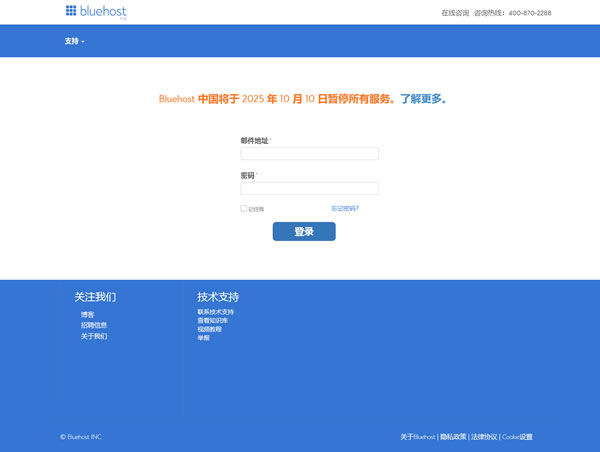Open the 关于Bluehost footer link
Viewport: 600px width, 452px height.
click(418, 437)
